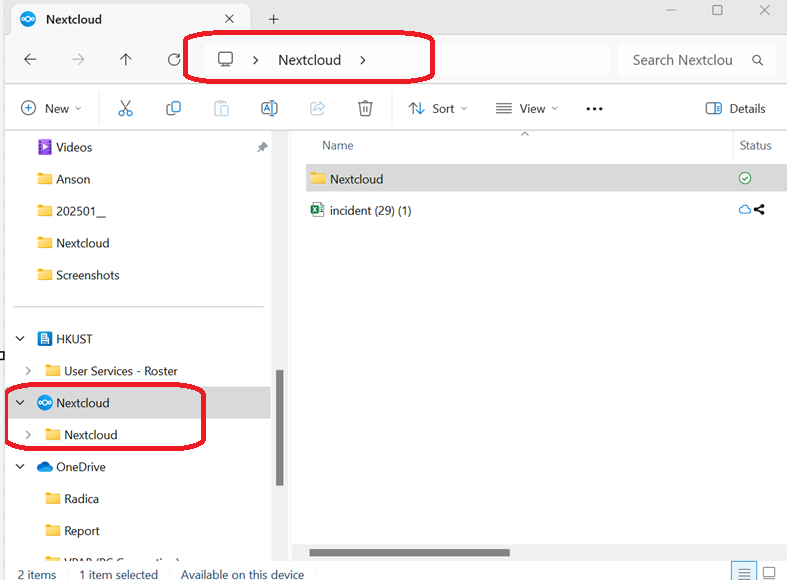Switch to large thumbnails view in status bar
This screenshot has height=580, width=789.
pos(769,572)
